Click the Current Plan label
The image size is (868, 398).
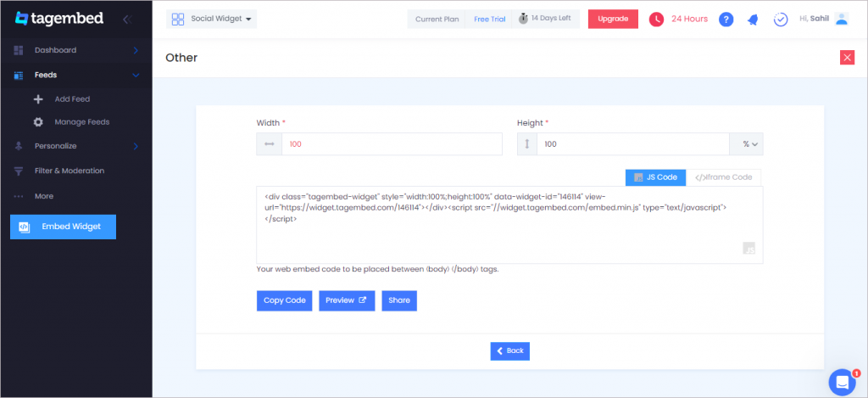click(437, 19)
